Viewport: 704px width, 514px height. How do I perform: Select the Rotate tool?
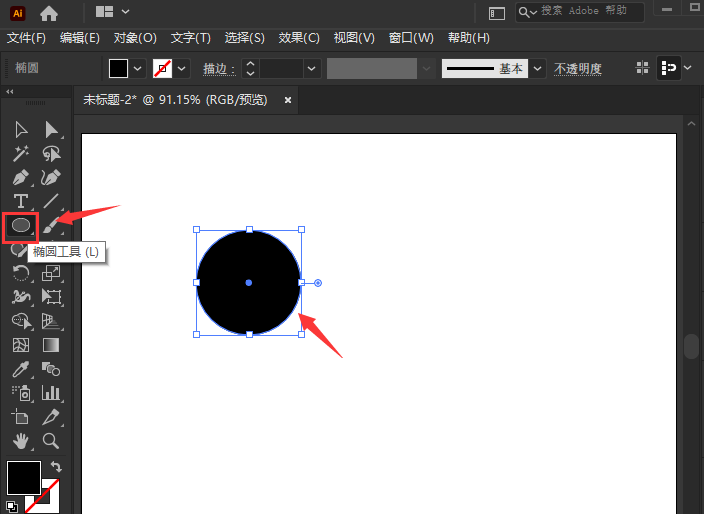21,273
